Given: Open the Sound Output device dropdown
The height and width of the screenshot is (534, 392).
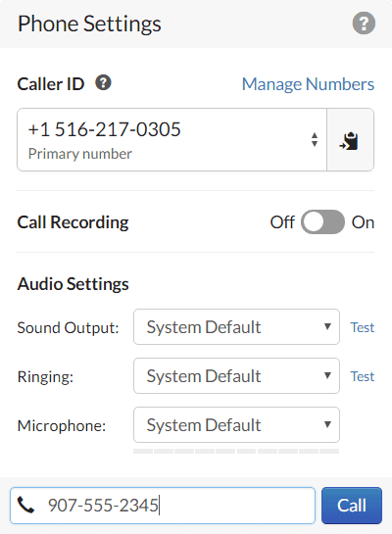Looking at the screenshot, I should point(236,327).
